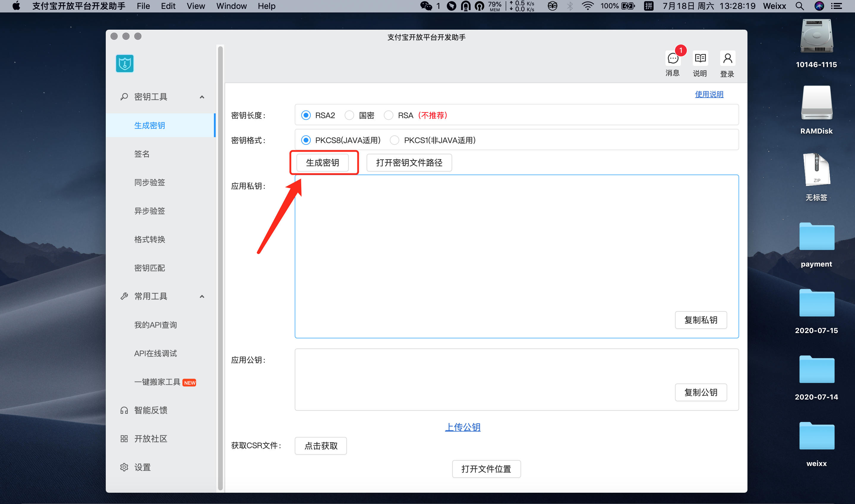Screen dimensions: 855x504
Task: Click the 密钥工具 key icon
Action: coord(124,97)
